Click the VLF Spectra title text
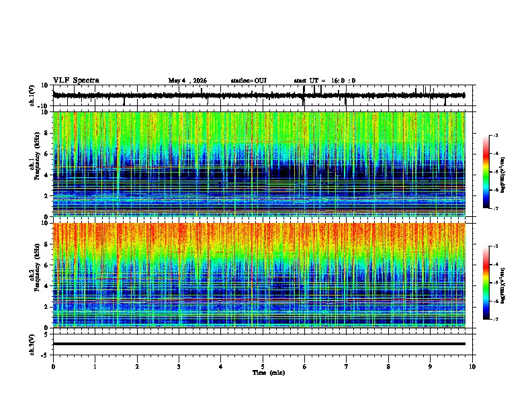The image size is (532, 411). coord(76,81)
